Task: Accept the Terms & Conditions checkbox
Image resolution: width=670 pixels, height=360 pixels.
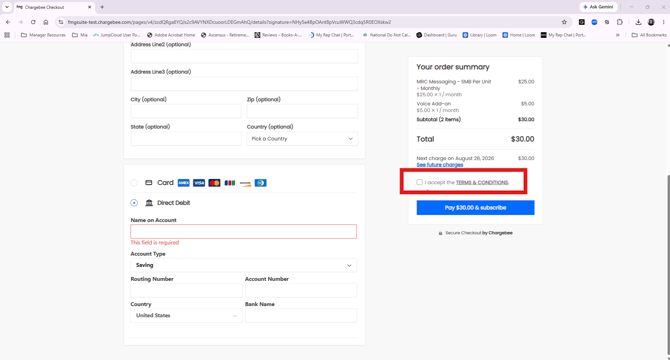Action: pos(419,182)
